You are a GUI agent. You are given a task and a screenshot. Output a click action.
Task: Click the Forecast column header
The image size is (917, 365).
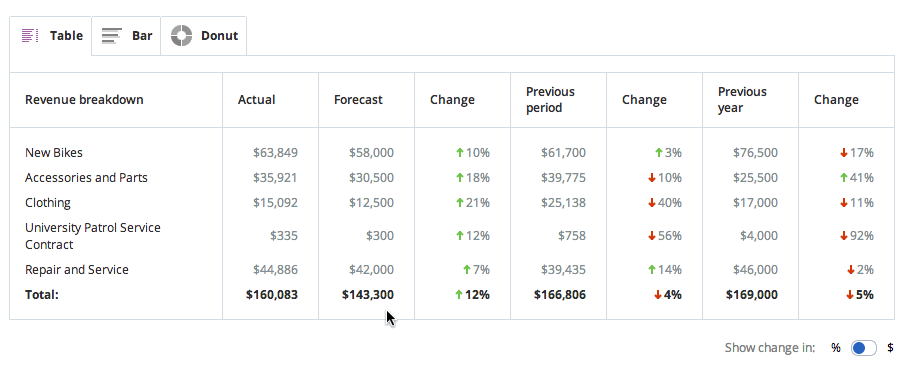[358, 99]
